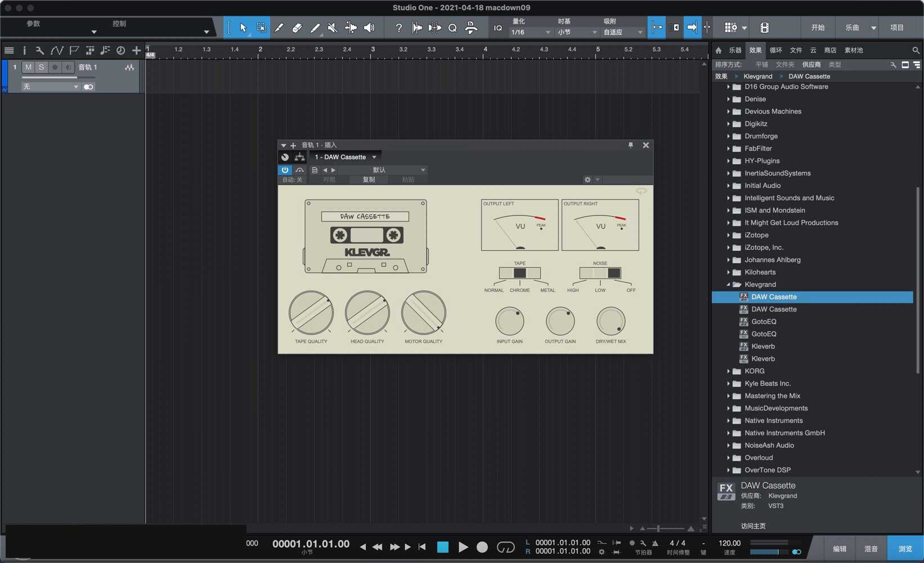Open the track input 无 dropdown

(51, 87)
